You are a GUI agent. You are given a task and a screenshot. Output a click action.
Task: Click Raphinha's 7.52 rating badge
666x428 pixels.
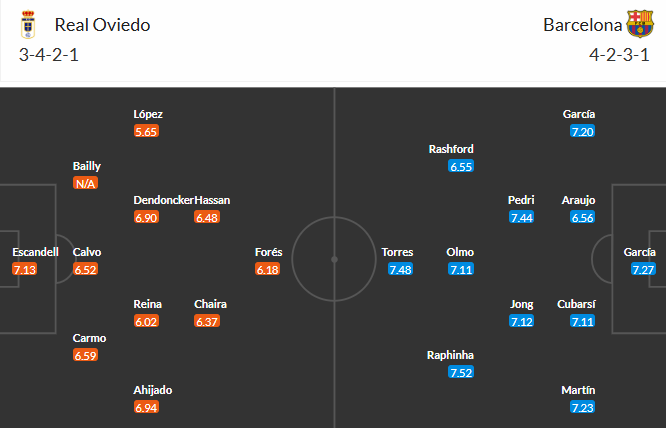coord(461,373)
